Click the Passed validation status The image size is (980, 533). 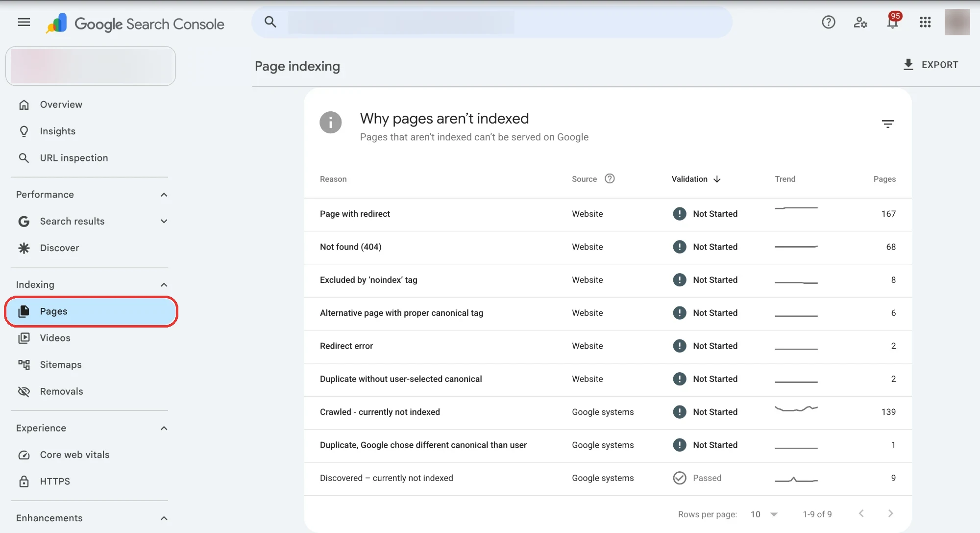(697, 478)
